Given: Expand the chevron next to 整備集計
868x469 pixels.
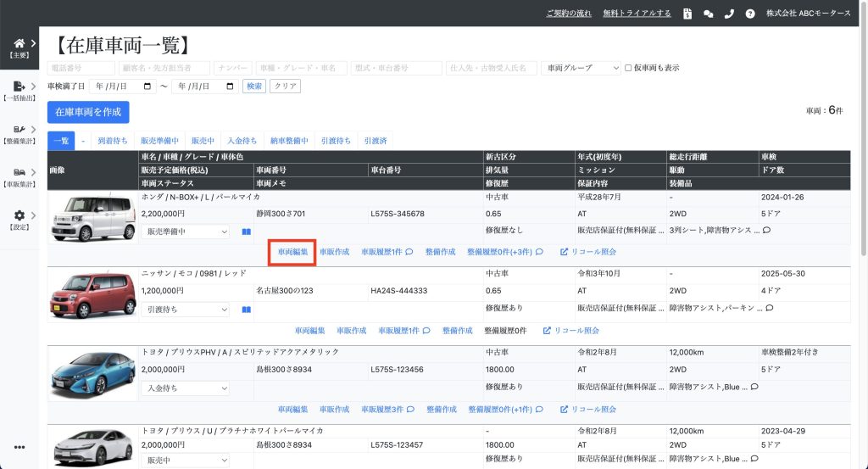Looking at the screenshot, I should [33, 130].
